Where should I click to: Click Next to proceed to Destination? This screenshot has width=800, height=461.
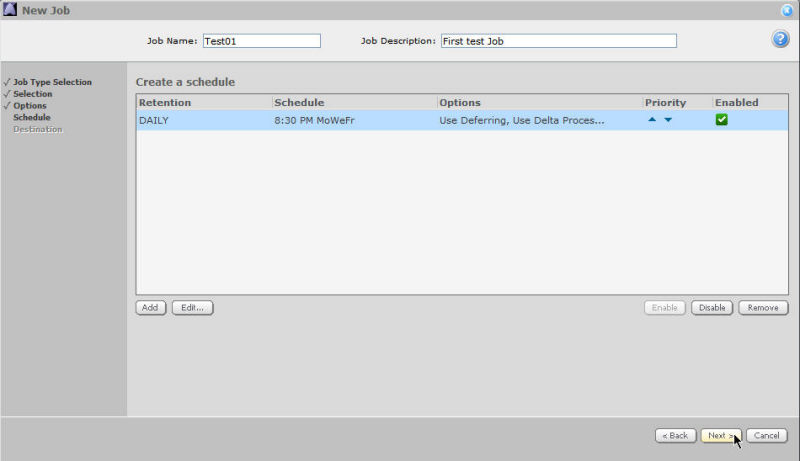(720, 436)
